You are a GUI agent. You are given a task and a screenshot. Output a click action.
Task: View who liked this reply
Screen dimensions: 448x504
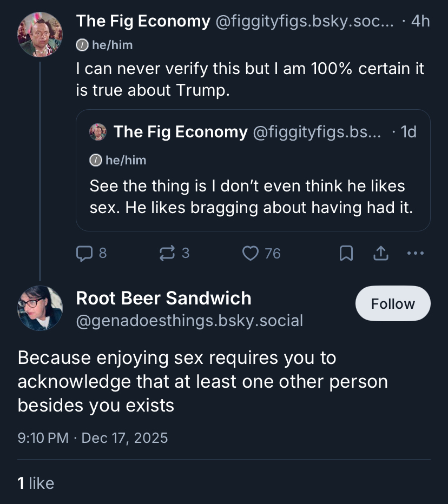(36, 483)
